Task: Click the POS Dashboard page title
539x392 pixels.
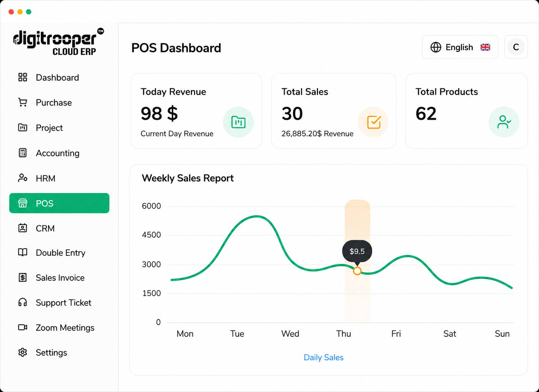Action: click(x=176, y=48)
